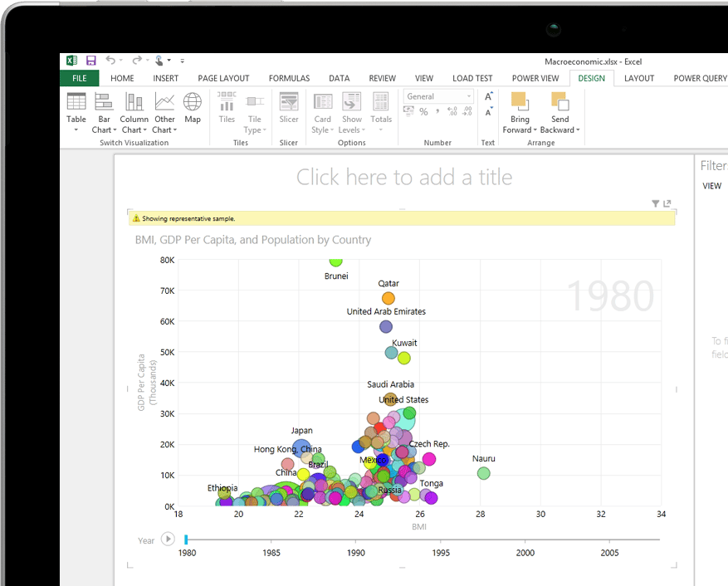The width and height of the screenshot is (728, 586).
Task: Click the Save icon in the title bar
Action: coord(91,61)
